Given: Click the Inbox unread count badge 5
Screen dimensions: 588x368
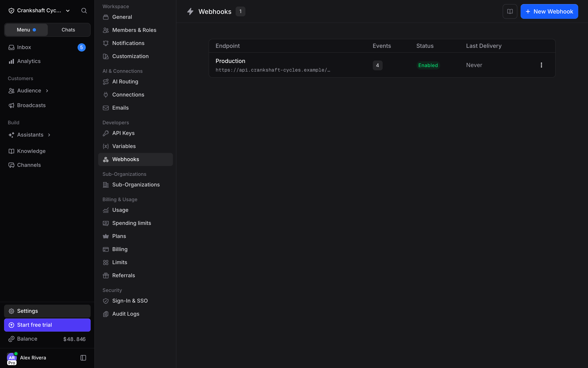Looking at the screenshot, I should [82, 47].
